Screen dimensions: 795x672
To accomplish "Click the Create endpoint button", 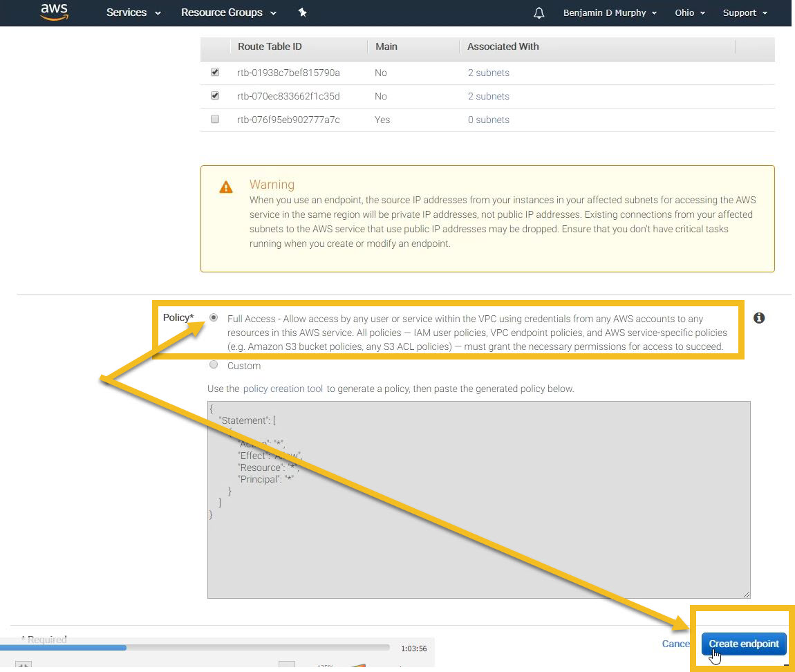I will coord(743,644).
